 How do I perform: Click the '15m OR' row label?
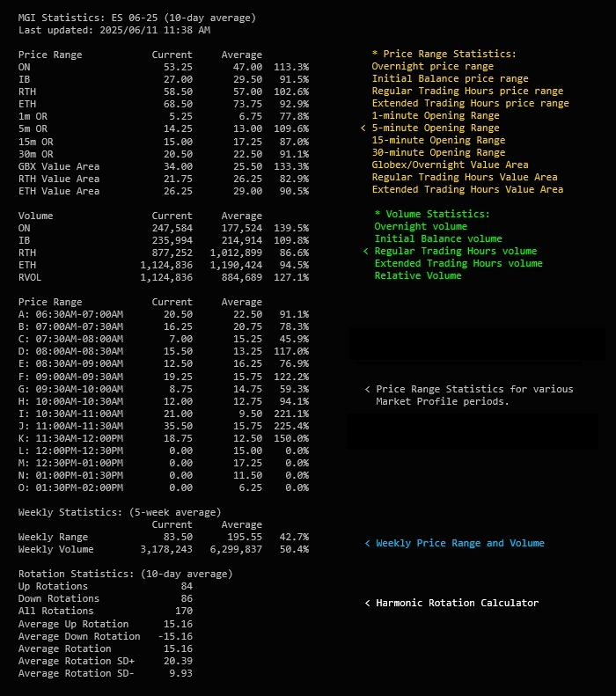[35, 142]
